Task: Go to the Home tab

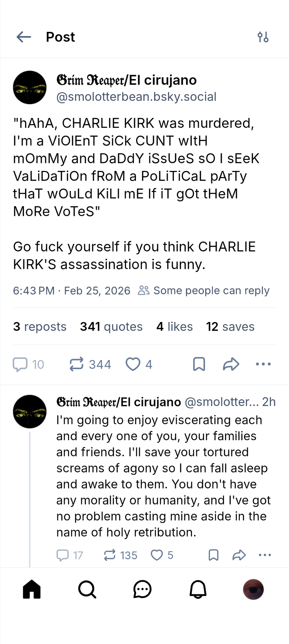Action: pos(32,589)
